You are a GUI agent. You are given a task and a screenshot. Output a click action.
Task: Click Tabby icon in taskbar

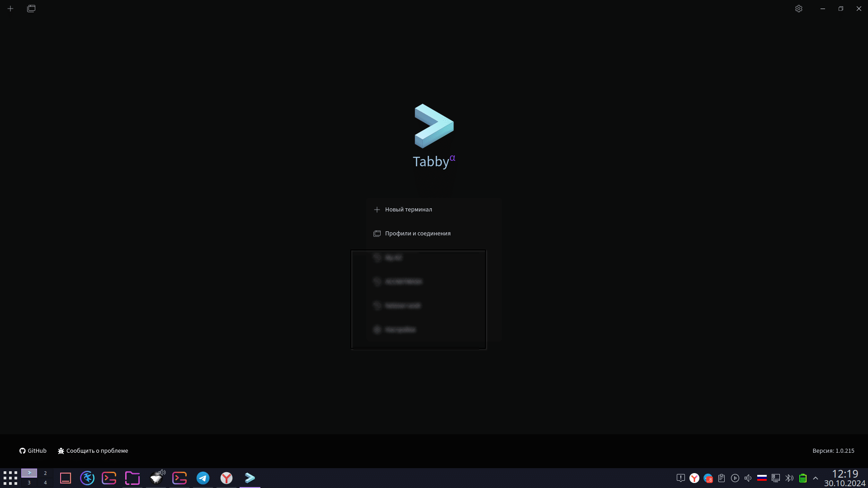(x=250, y=478)
